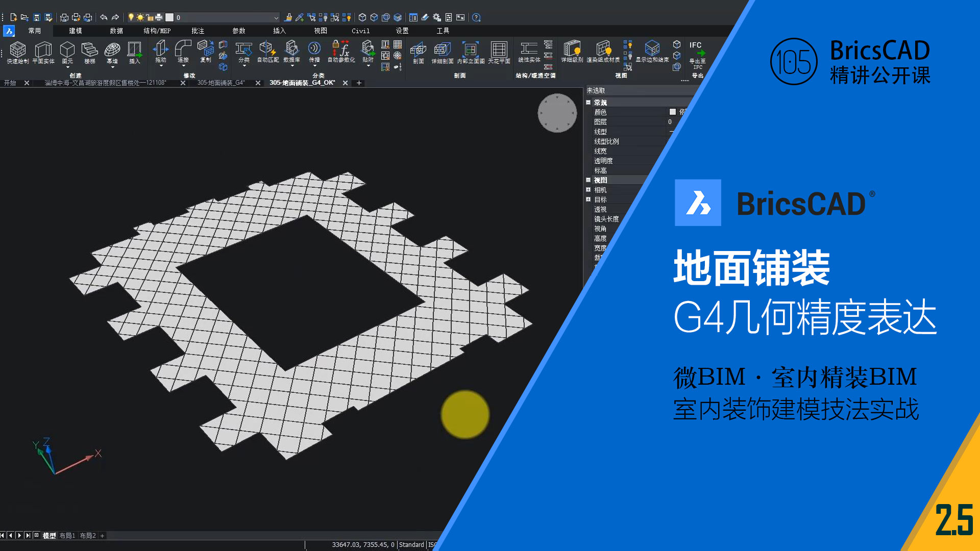The height and width of the screenshot is (551, 980).
Task: Toggle layer freeze sun icon
Action: pos(140,17)
